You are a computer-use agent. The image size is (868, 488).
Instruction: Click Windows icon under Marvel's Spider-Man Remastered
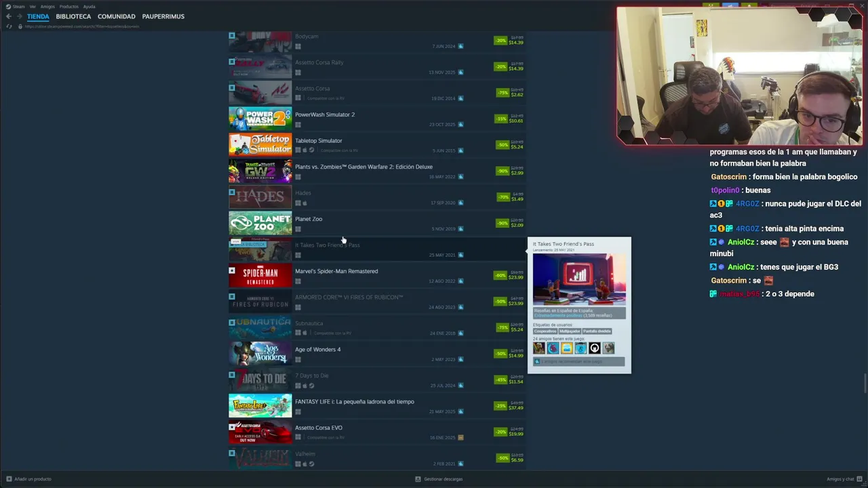[x=298, y=281]
